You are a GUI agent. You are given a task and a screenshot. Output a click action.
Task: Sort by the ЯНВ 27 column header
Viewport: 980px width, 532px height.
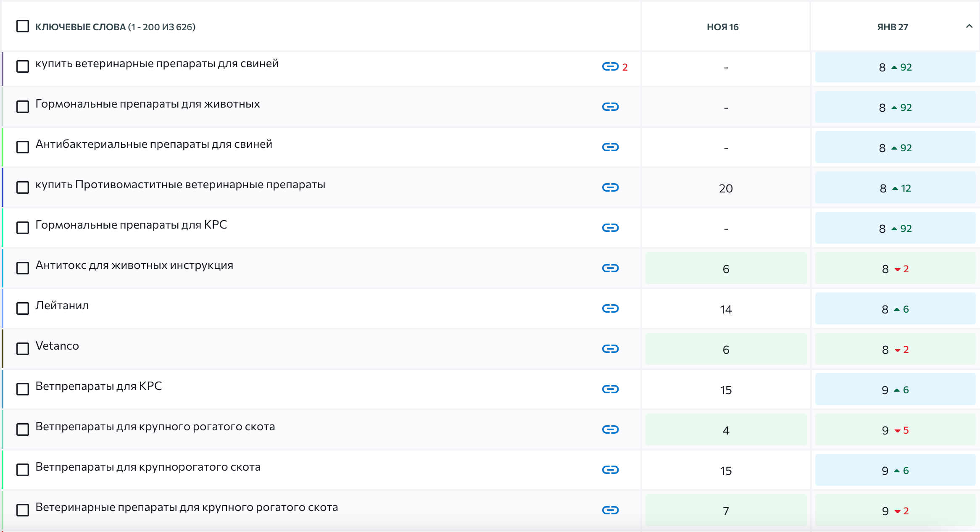tap(893, 27)
